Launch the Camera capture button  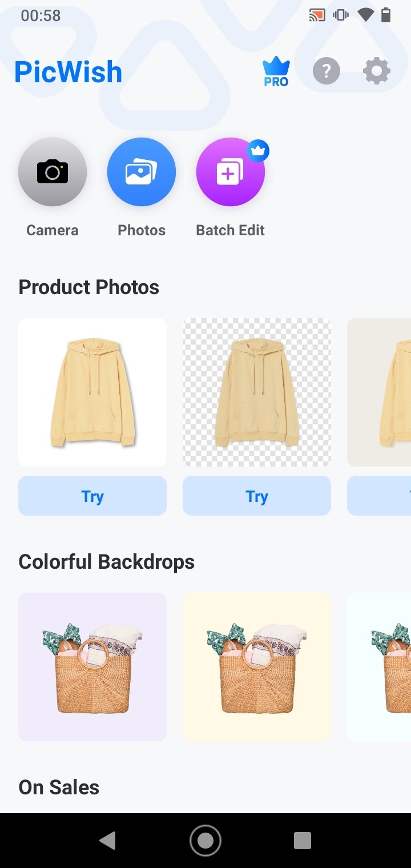coord(53,172)
